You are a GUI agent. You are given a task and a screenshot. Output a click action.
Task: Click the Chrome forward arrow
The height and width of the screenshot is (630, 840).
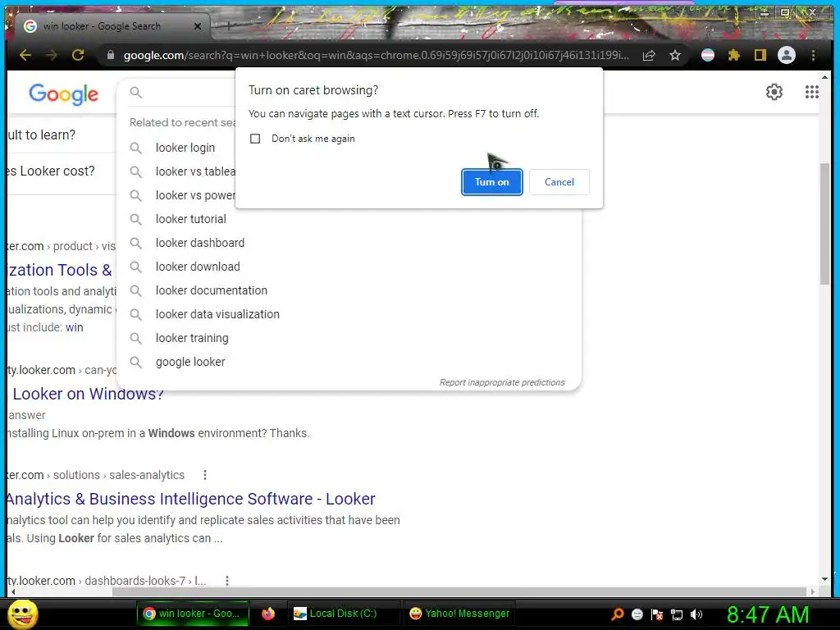coord(52,55)
